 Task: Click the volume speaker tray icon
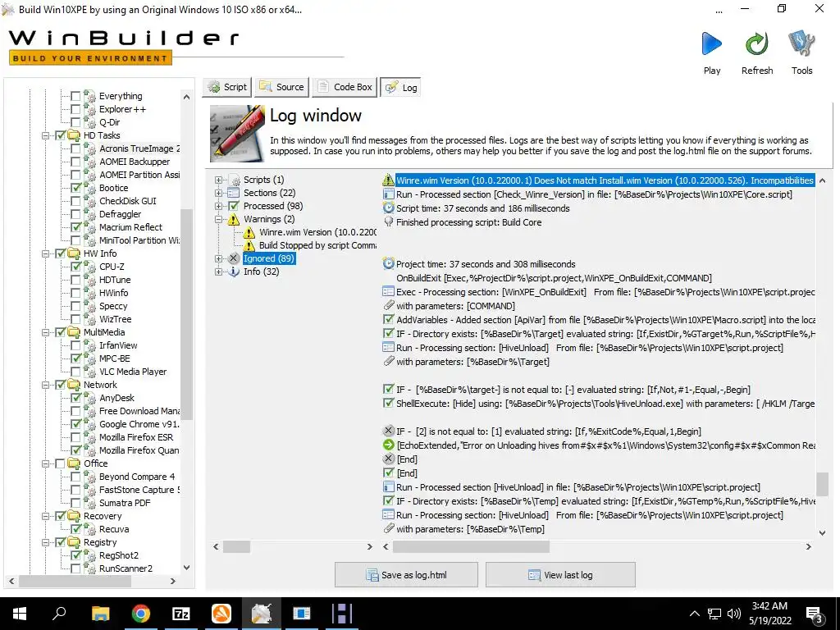(734, 614)
